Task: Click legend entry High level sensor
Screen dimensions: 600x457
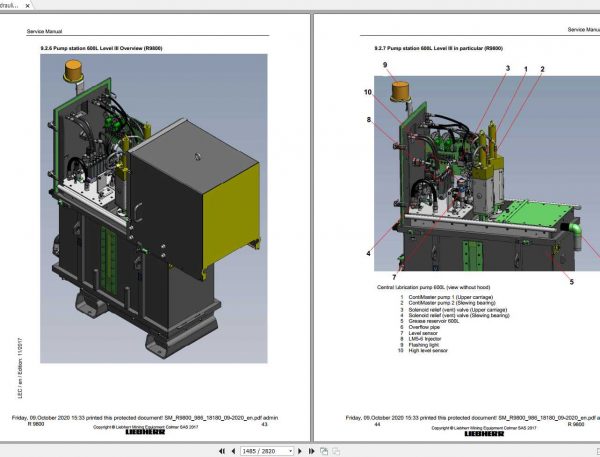Action: (x=428, y=350)
